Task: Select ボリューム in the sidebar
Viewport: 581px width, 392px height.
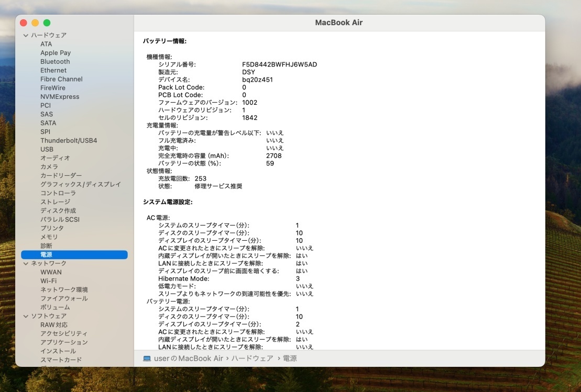Action: (x=55, y=307)
